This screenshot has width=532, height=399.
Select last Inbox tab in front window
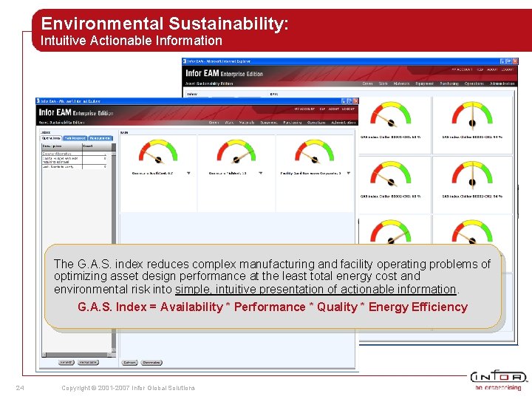100,138
